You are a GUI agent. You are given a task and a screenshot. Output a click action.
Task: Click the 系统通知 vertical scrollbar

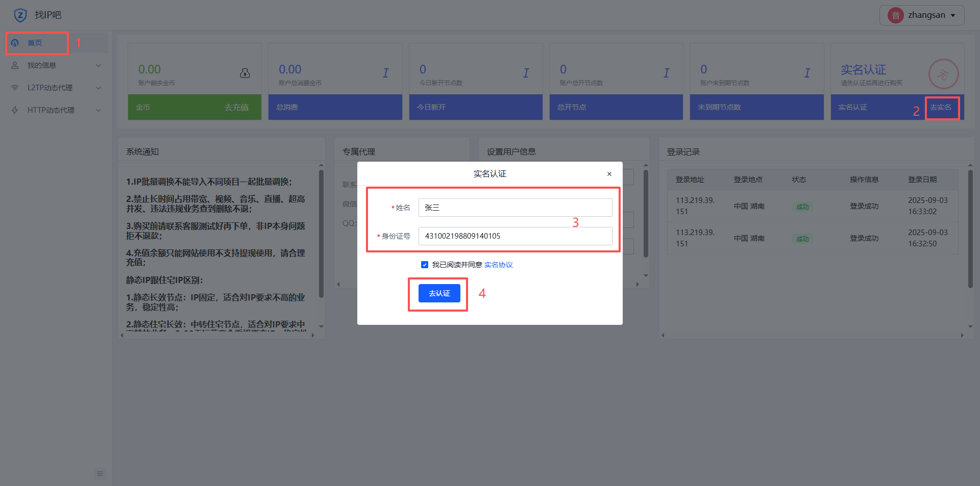[x=321, y=234]
